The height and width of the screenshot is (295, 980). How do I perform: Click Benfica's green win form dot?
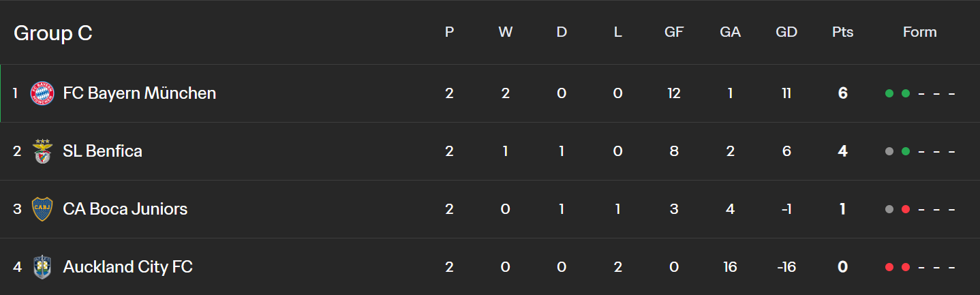tap(906, 151)
